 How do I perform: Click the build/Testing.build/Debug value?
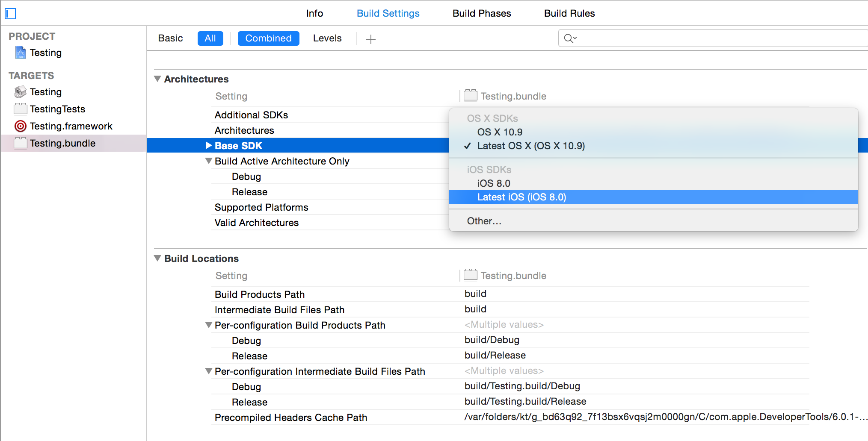[x=522, y=386]
